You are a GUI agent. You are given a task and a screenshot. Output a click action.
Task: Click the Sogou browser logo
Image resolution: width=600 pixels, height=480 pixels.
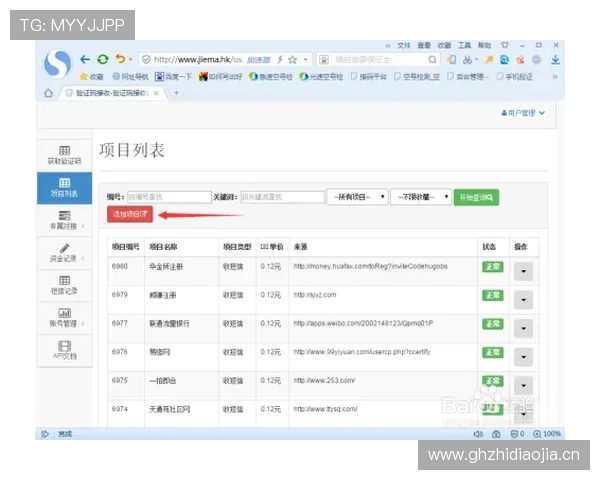pyautogui.click(x=58, y=64)
